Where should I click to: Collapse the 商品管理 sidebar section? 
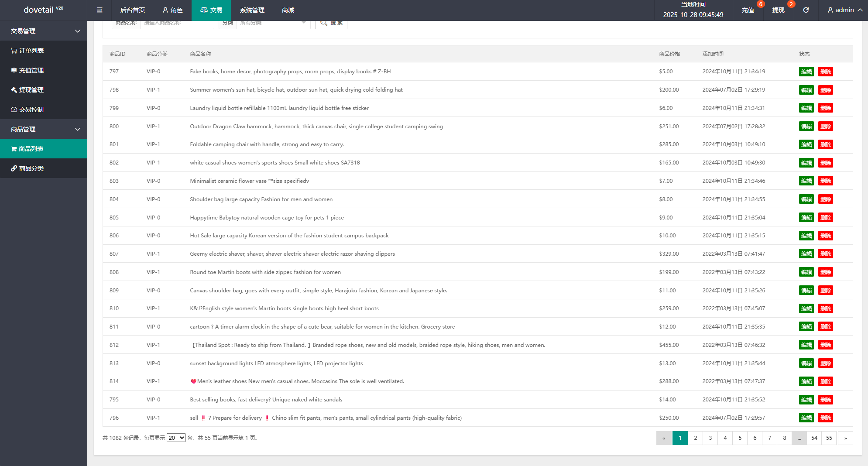click(44, 129)
